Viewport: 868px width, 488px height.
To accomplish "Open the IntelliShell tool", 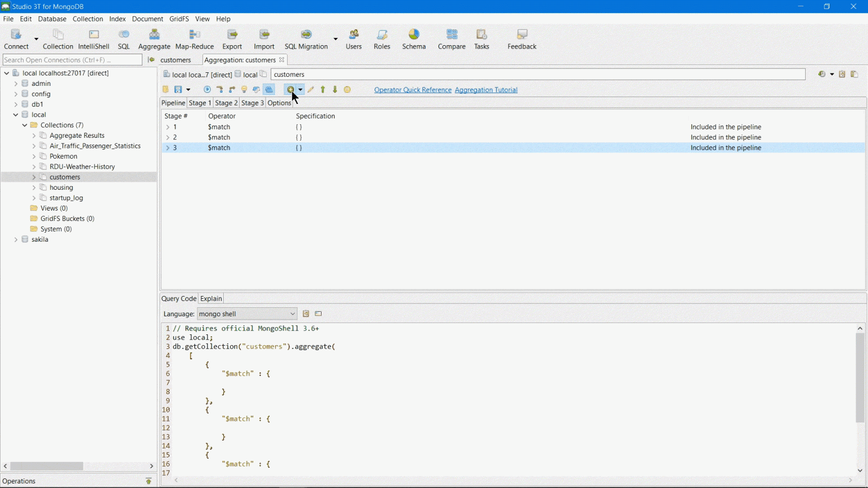I will point(93,40).
